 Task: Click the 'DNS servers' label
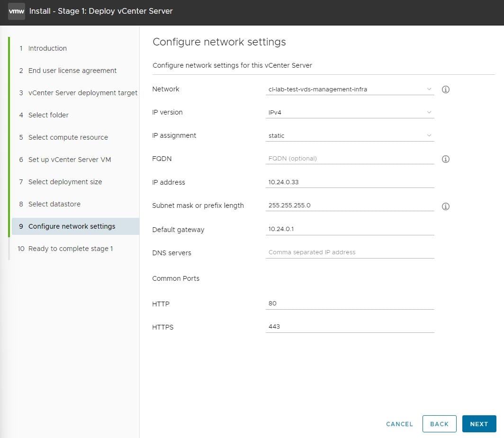[171, 253]
